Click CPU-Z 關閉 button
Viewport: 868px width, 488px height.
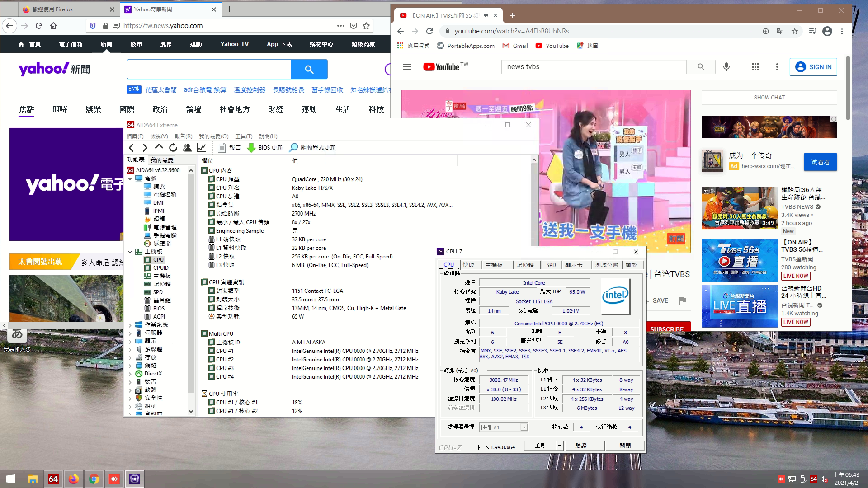tap(625, 446)
